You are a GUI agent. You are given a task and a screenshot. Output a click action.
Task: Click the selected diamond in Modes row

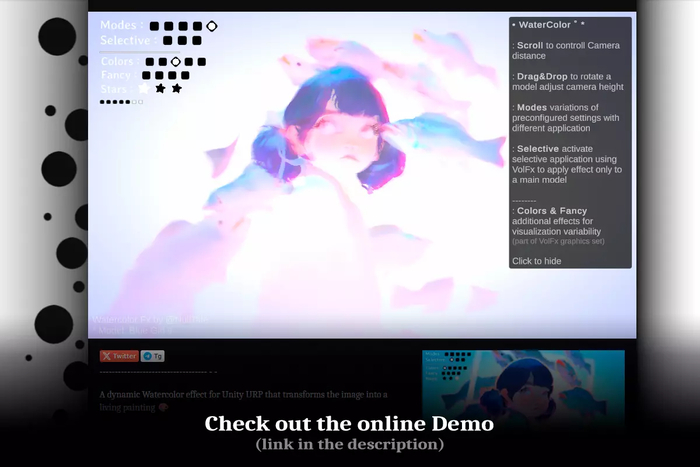[x=212, y=26]
